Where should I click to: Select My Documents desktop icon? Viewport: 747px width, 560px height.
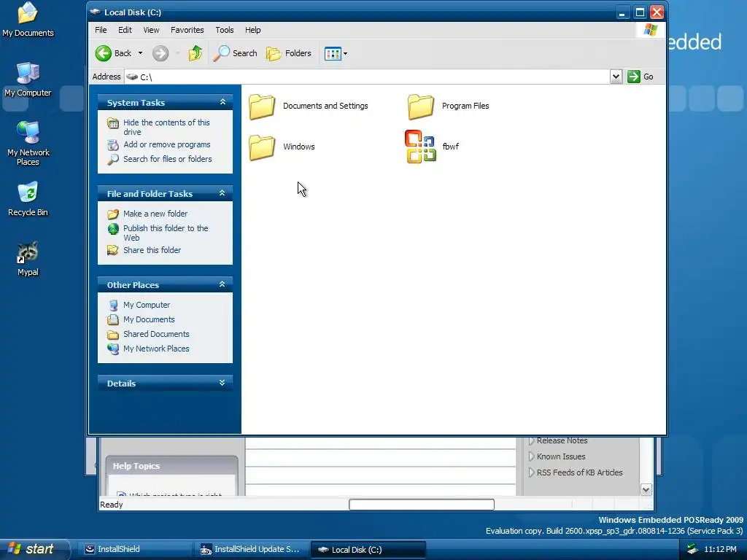pos(28,20)
